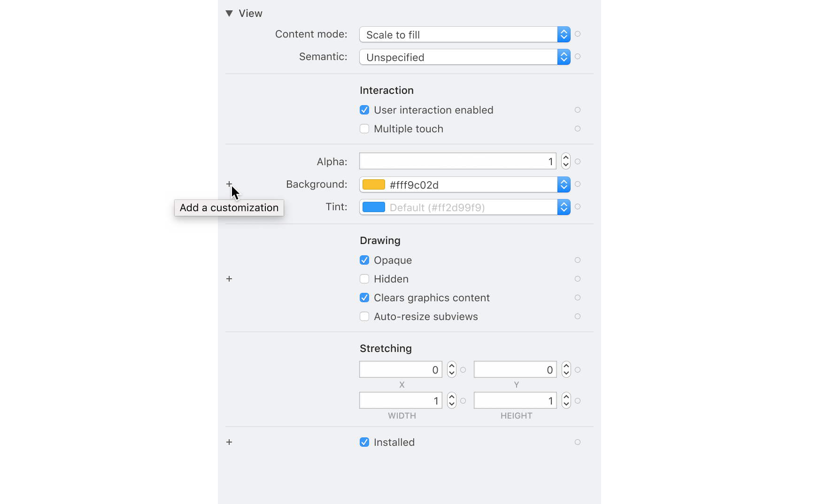Click the orange Background color swatch
The height and width of the screenshot is (504, 819).
(x=373, y=184)
